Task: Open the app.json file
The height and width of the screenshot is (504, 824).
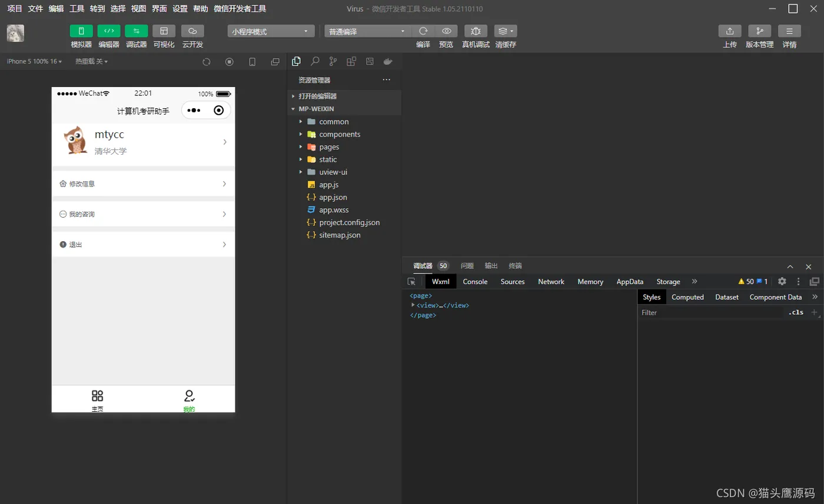Action: (x=344, y=198)
